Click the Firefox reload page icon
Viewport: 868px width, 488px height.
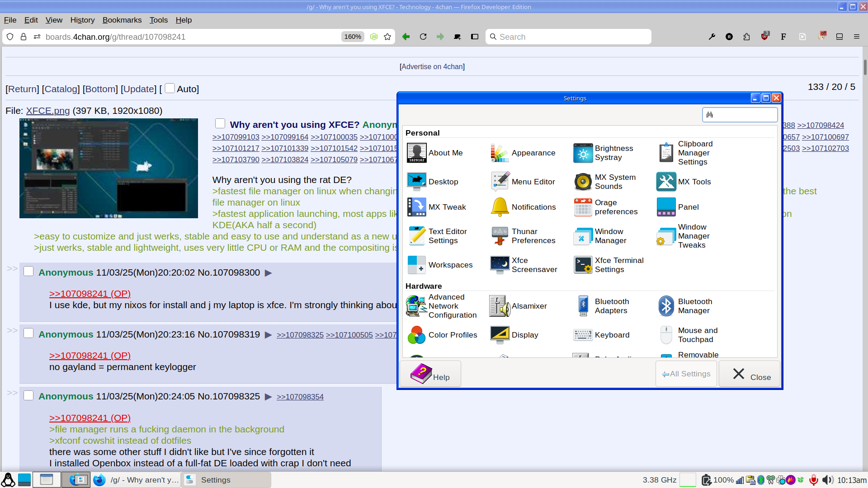point(423,37)
